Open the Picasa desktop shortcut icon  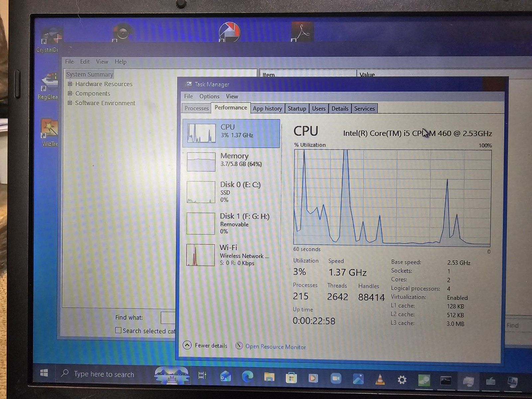tap(229, 32)
